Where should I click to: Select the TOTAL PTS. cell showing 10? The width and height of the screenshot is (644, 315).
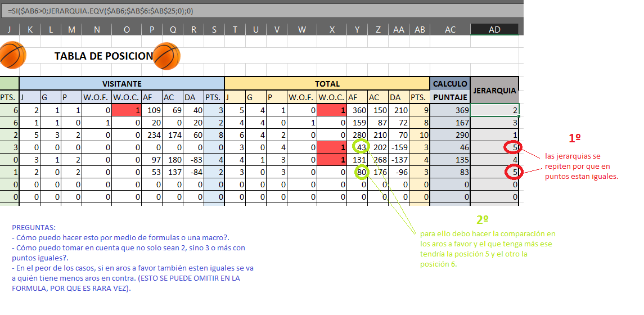[x=420, y=136]
